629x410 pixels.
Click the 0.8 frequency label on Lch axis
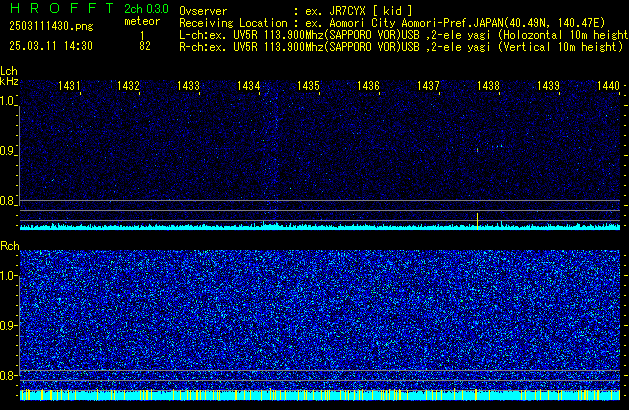point(7,201)
